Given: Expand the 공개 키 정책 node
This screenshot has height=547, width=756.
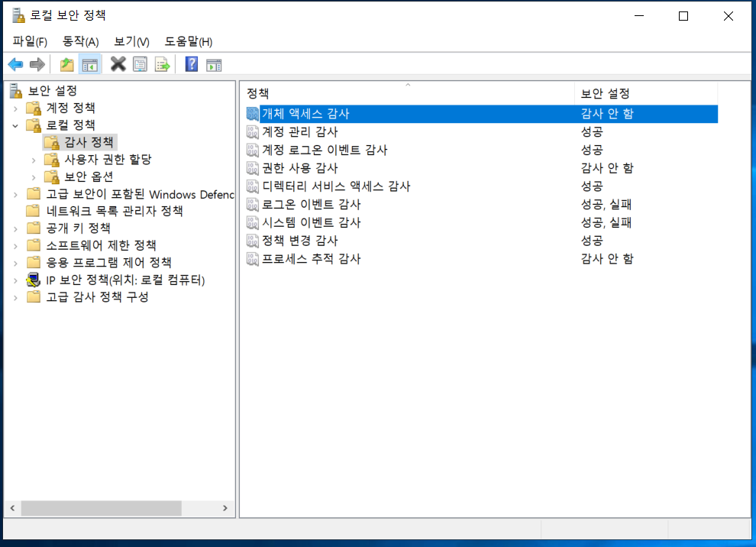Looking at the screenshot, I should click(x=16, y=228).
